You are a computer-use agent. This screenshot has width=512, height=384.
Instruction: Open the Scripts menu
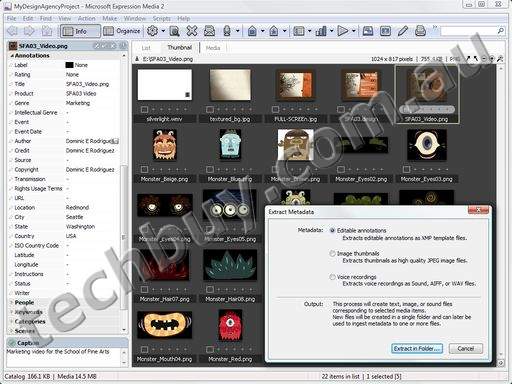[x=161, y=18]
